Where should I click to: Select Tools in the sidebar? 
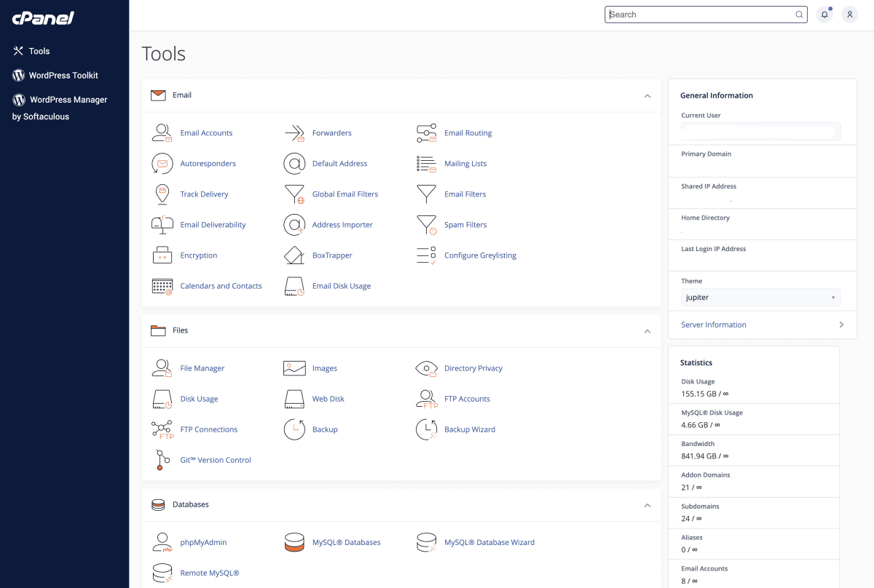point(39,51)
